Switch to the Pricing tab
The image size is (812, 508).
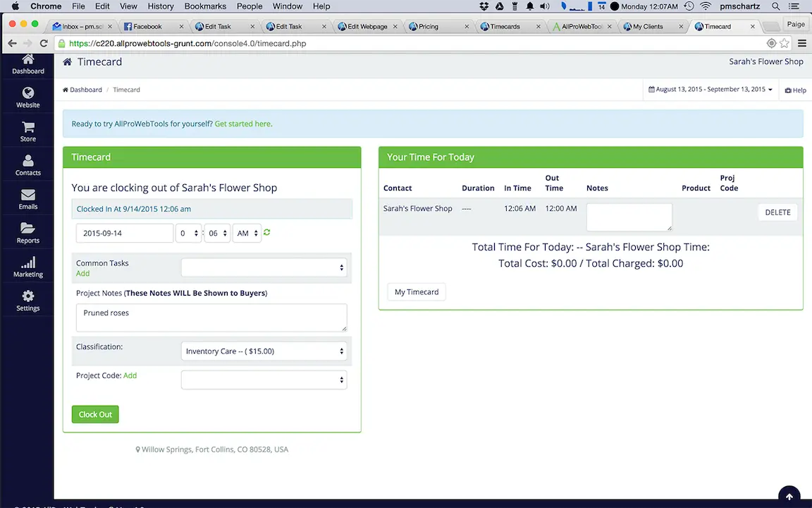438,26
